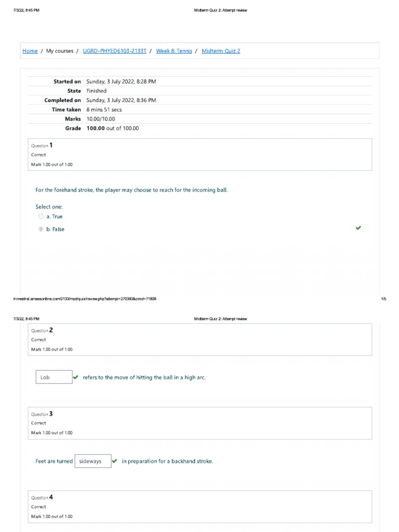Click the forehand stroke question text
The width and height of the screenshot is (399, 532).
coord(131,190)
